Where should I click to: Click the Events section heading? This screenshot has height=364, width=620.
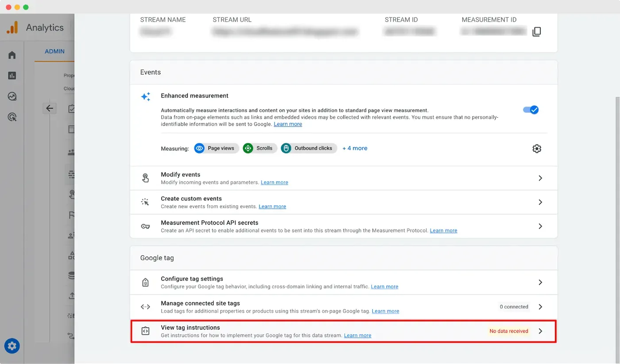point(150,72)
